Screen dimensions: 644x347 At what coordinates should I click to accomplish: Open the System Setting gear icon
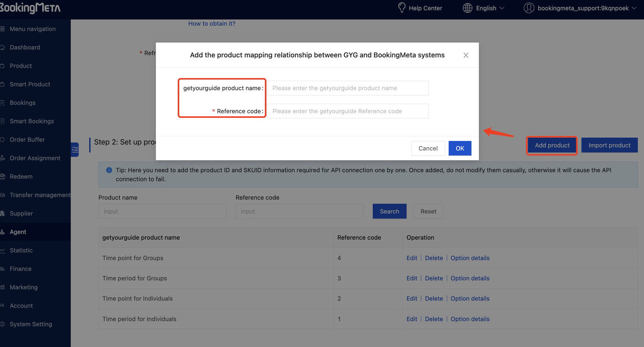coord(4,324)
